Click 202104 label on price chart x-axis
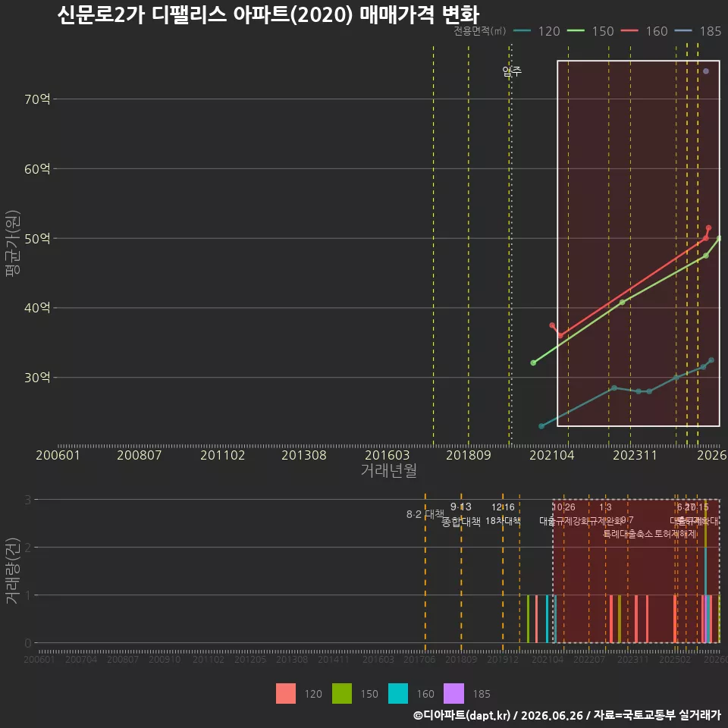This screenshot has width=728, height=728. [552, 455]
